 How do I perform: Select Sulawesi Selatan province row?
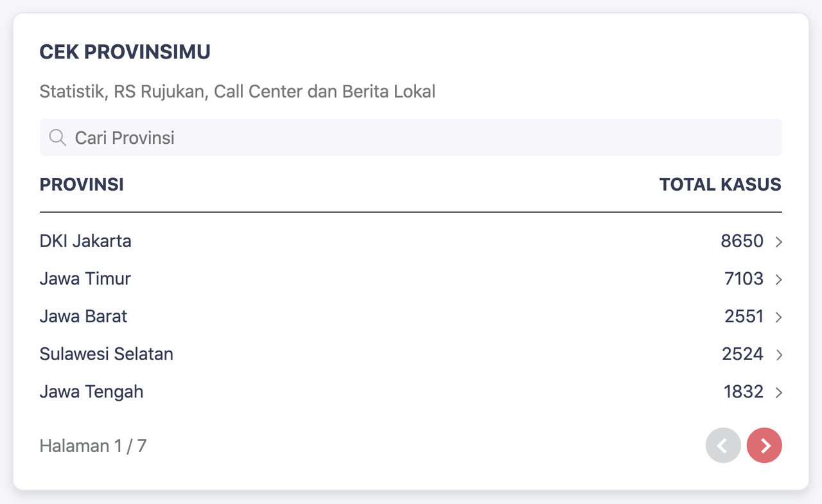click(x=107, y=354)
